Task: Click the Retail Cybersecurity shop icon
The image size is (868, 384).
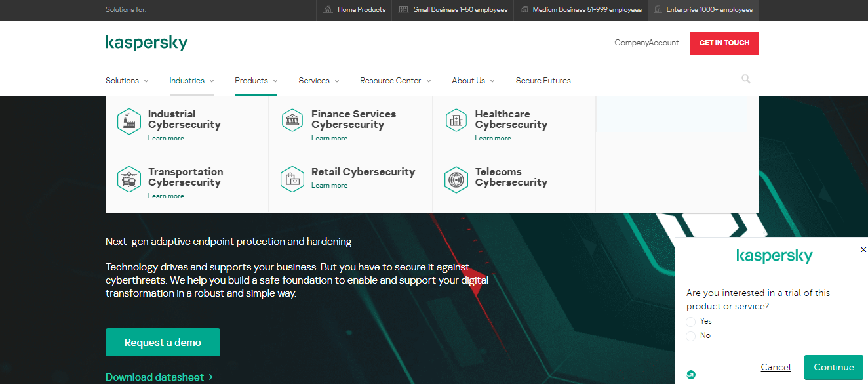Action: point(292,179)
